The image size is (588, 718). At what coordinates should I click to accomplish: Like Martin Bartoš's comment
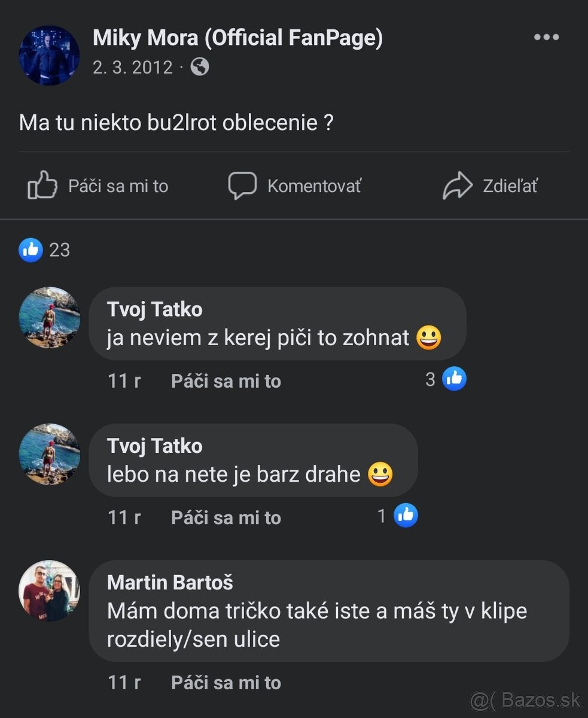tap(226, 683)
